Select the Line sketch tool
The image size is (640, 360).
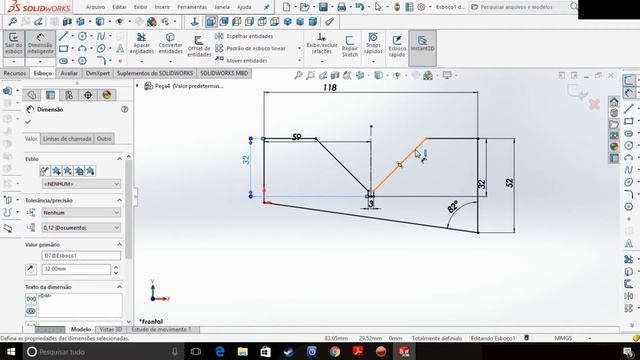pyautogui.click(x=63, y=36)
